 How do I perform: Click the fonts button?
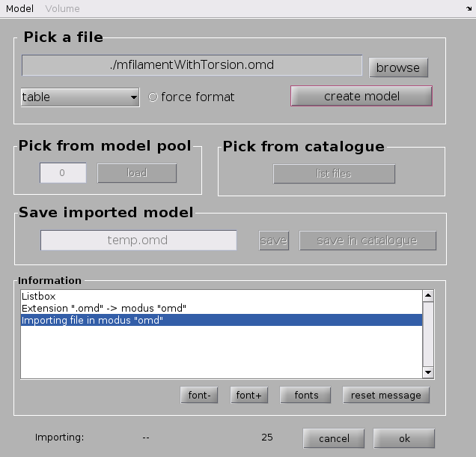(305, 395)
